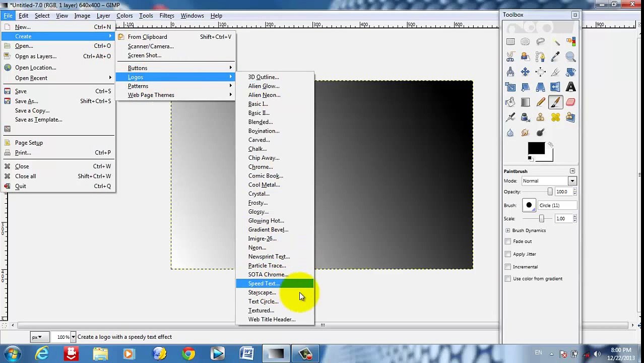Screen dimensions: 644x363
Task: Click the black foreground color swatch
Action: pos(536,148)
